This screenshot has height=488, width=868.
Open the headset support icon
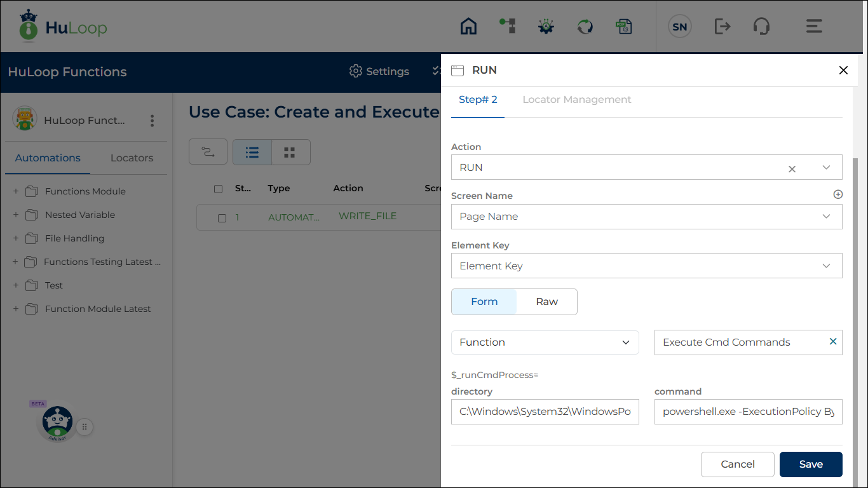pos(761,27)
